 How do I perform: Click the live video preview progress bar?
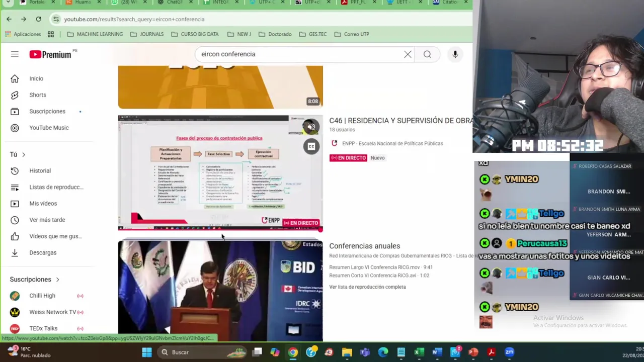pos(220,230)
